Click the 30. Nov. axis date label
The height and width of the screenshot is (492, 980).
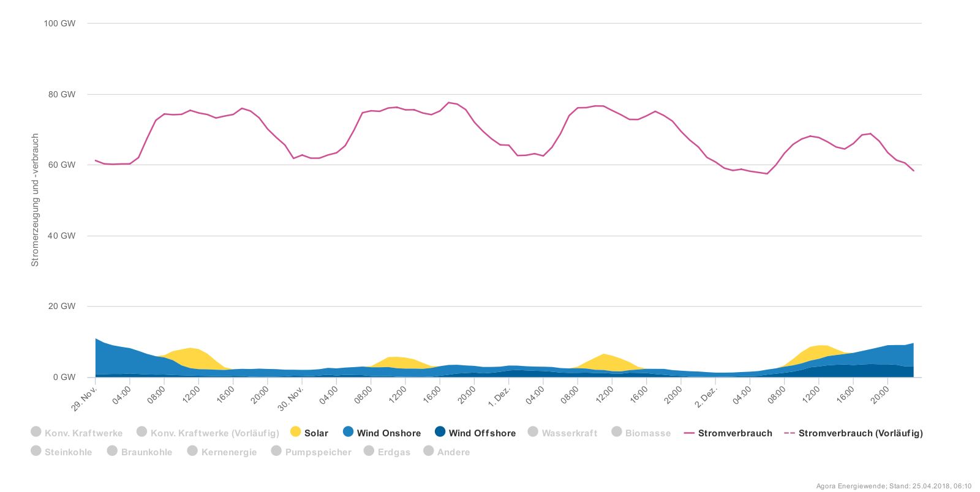coord(290,398)
